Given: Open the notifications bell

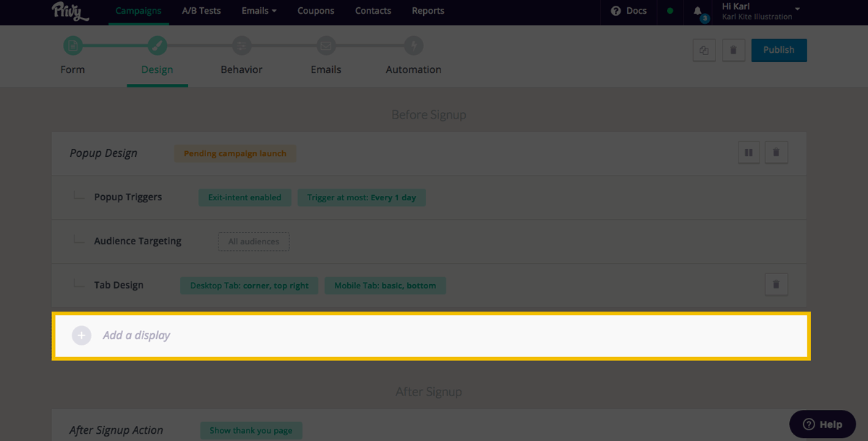Looking at the screenshot, I should 697,12.
